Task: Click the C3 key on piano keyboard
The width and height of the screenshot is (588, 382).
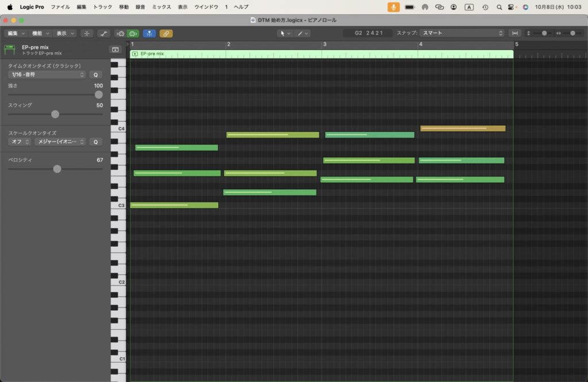Action: (118, 205)
